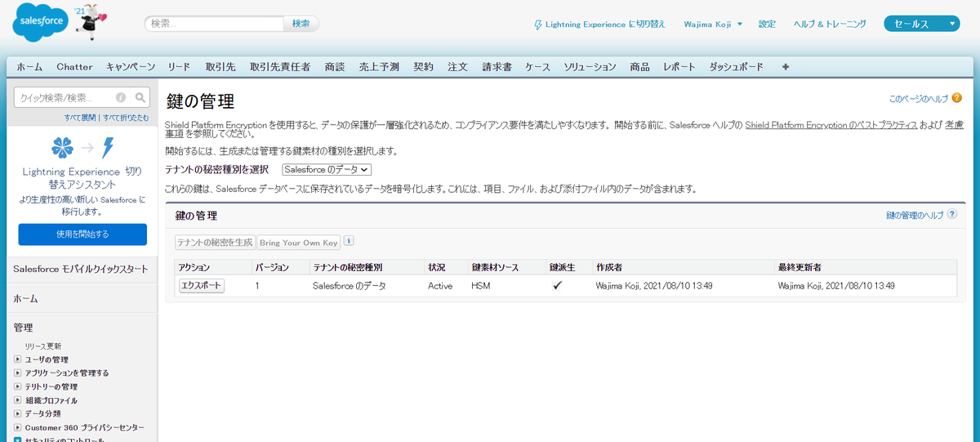Open the 売上予測 tab

[x=379, y=67]
